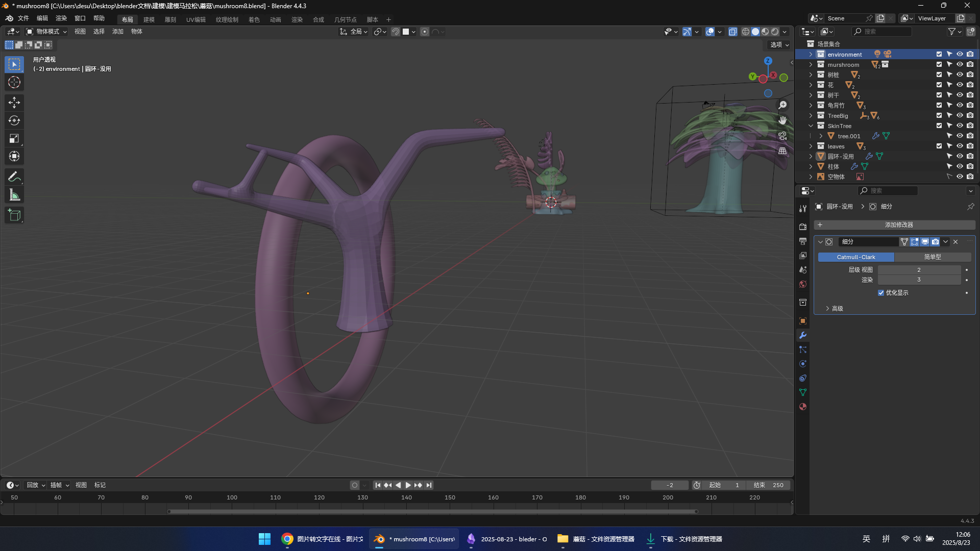Toggle camera view in viewport
Image resolution: width=980 pixels, height=551 pixels.
point(782,136)
